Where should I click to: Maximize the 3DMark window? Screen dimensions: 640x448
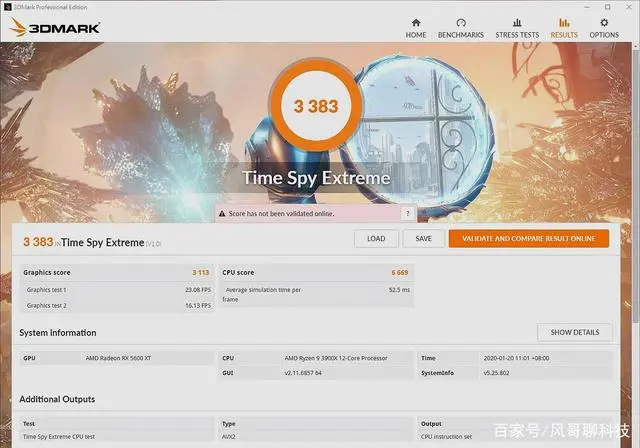[x=608, y=7]
